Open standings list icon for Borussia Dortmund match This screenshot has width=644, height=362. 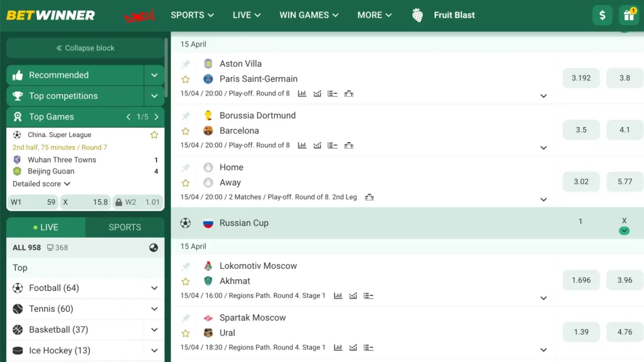coord(332,145)
